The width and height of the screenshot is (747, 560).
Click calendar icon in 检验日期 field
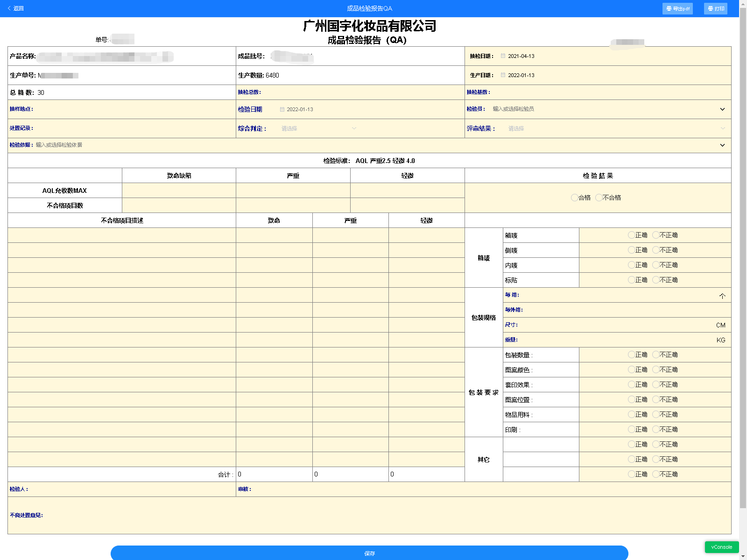(282, 109)
